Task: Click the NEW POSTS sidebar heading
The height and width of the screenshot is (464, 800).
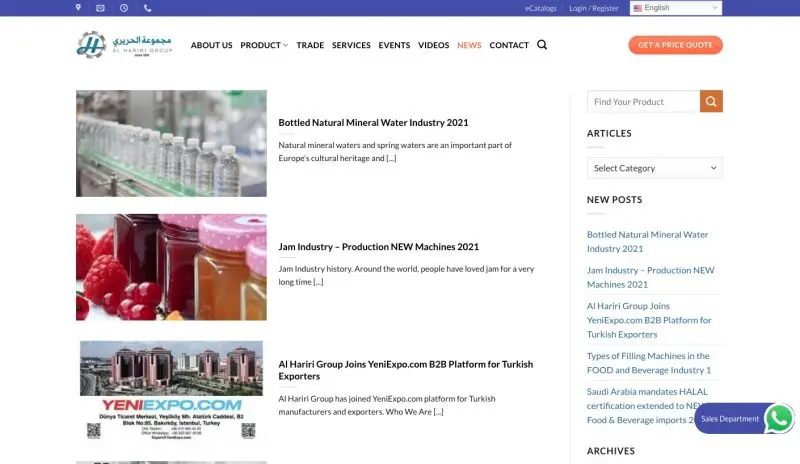Action: tap(614, 200)
